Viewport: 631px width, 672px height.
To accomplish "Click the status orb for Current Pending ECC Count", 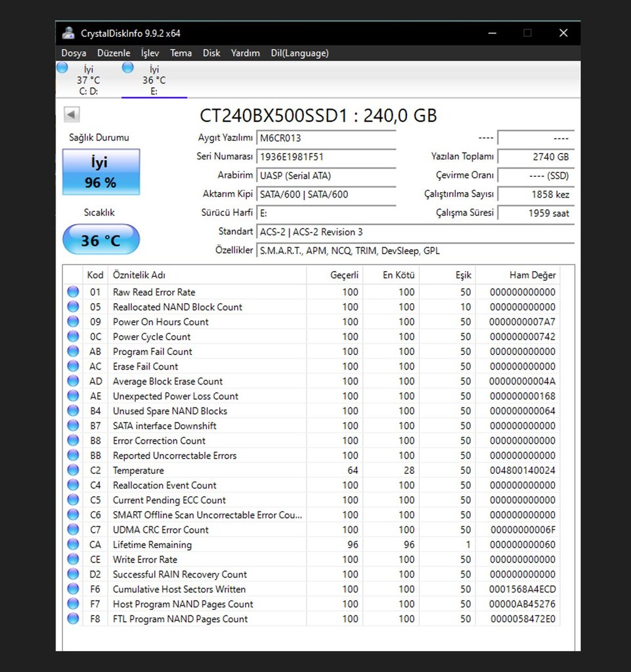I will click(74, 499).
